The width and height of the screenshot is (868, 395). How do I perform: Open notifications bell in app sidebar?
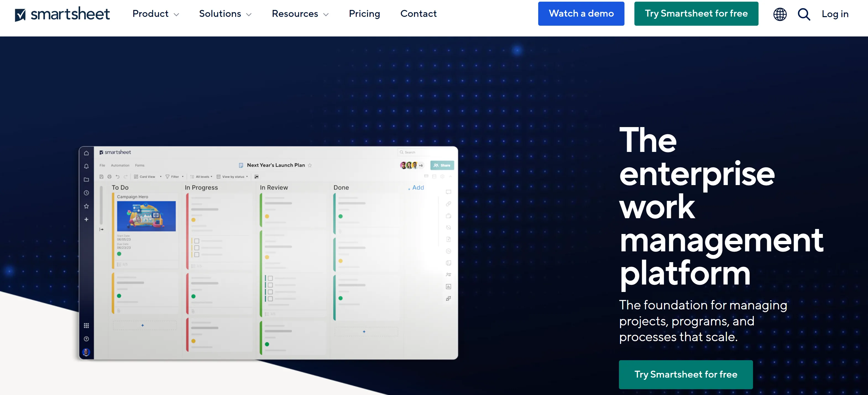(x=86, y=166)
